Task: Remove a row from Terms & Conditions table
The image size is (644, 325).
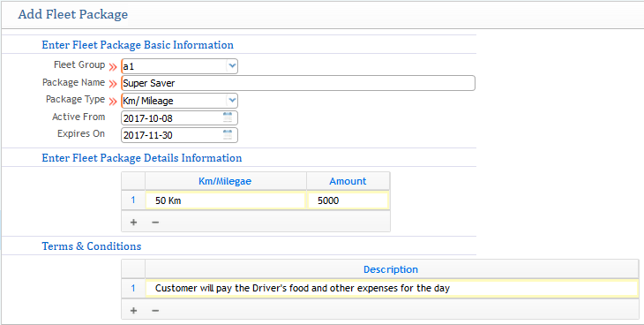Action: (155, 310)
